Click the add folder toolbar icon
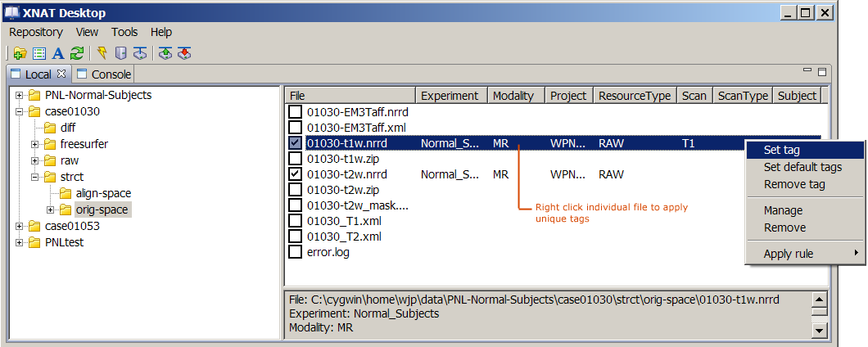868x347 pixels. [20, 53]
